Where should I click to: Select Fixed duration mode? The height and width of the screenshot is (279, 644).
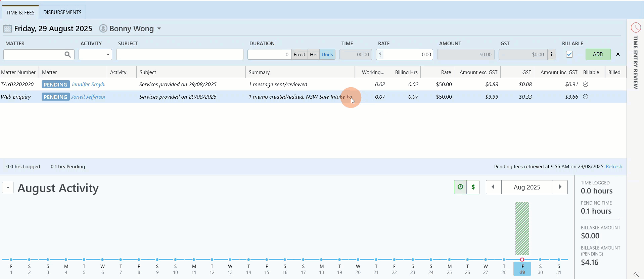[x=300, y=54]
